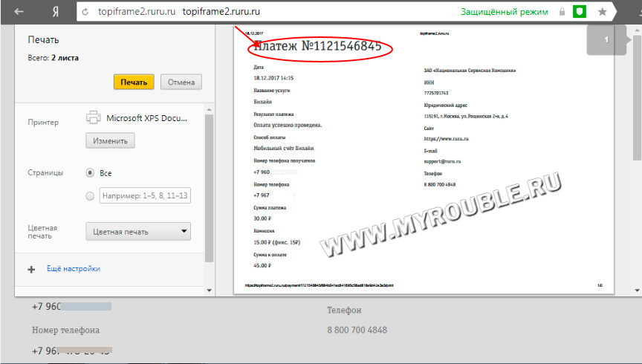Viewport: 642px width, 364px height.
Task: Click the preview pane scroll-down arrow
Action: (637, 290)
